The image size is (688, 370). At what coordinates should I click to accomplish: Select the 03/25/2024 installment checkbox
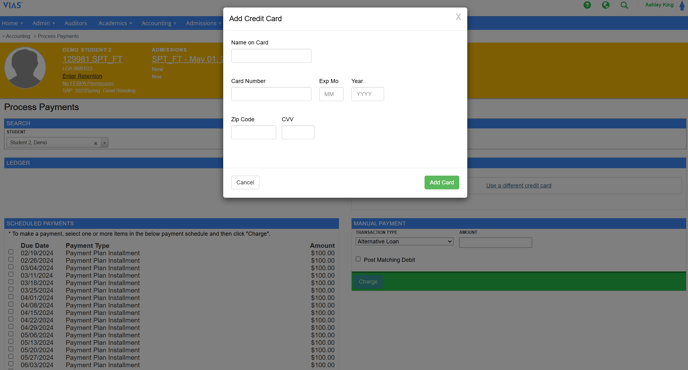(x=11, y=289)
